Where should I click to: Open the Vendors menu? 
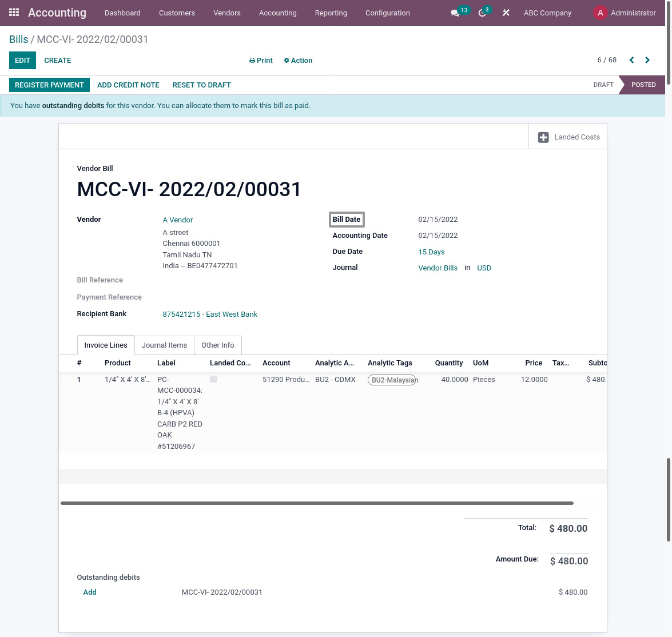226,13
